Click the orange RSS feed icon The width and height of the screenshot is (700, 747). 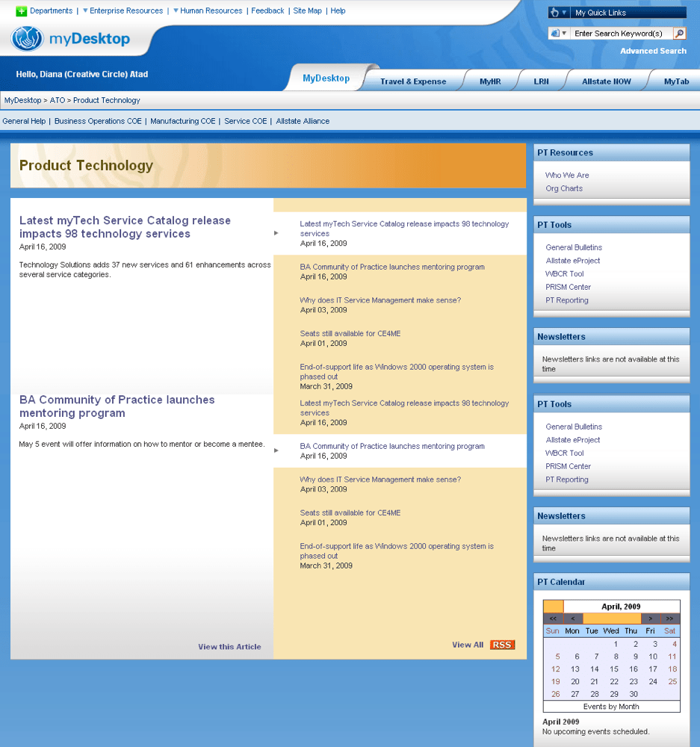(x=502, y=645)
